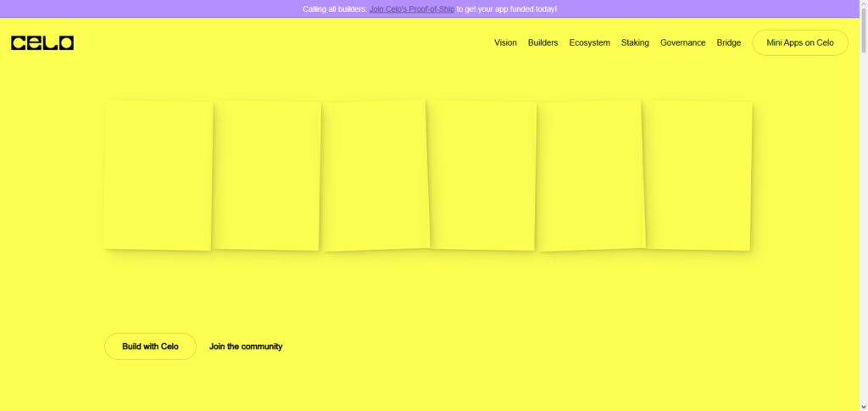Follow the Join the community link
The image size is (868, 411).
coord(246,347)
